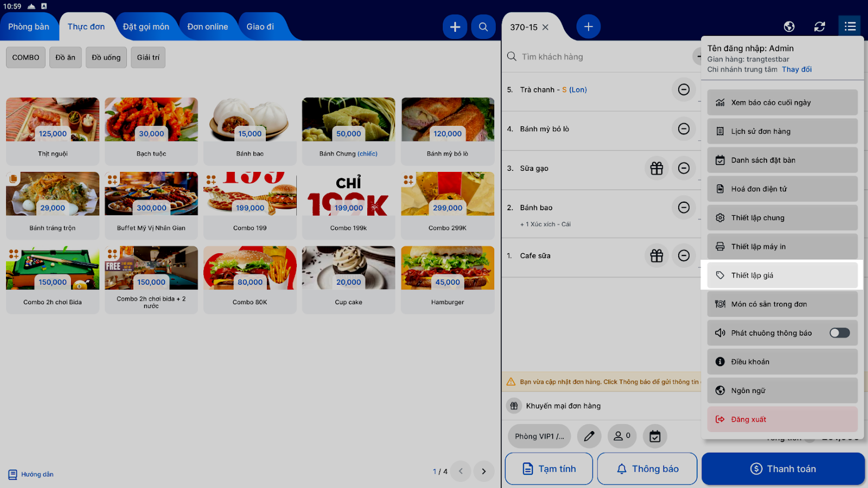Open Hoá đơn điện tử
Image resolution: width=868 pixels, height=488 pixels.
pos(782,189)
